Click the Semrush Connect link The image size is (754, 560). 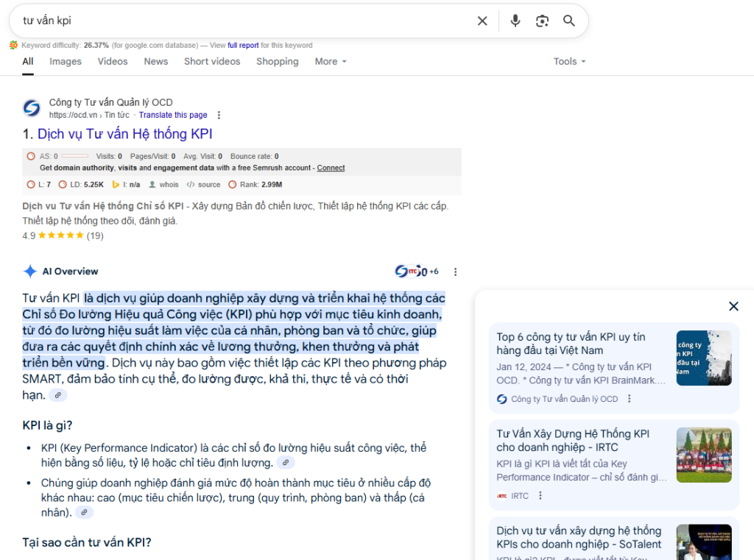331,168
